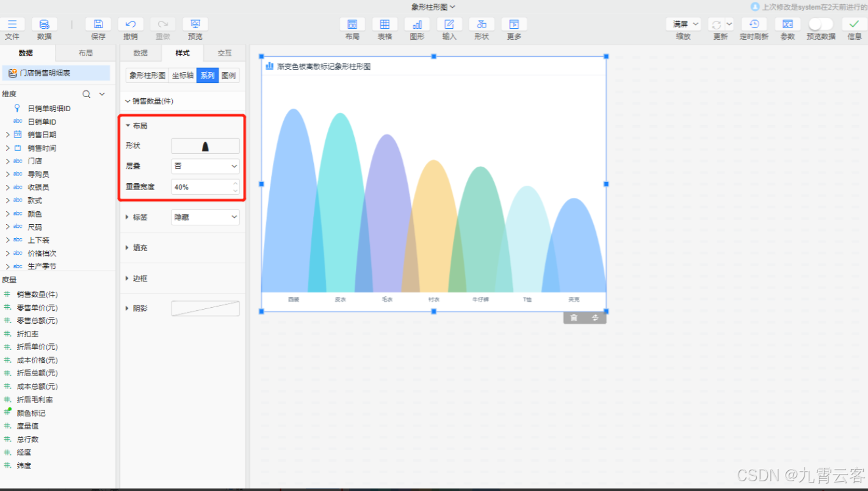Open the 形状 shapes icon

482,24
